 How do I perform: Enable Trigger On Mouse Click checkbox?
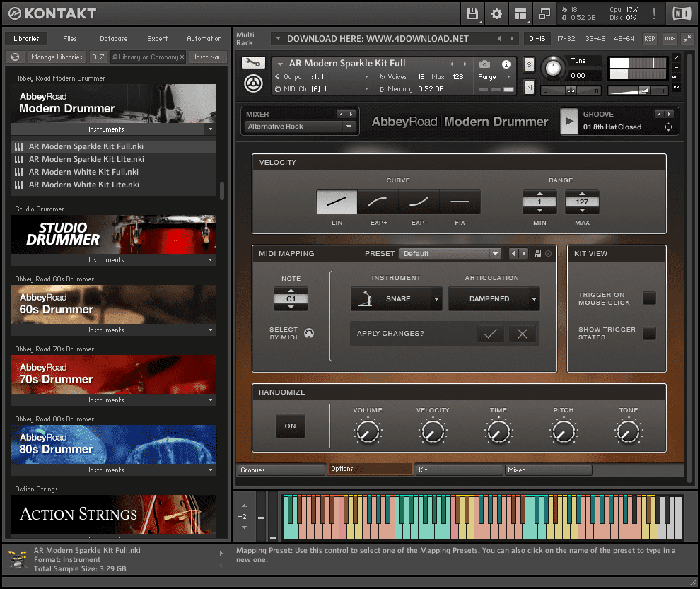[649, 298]
